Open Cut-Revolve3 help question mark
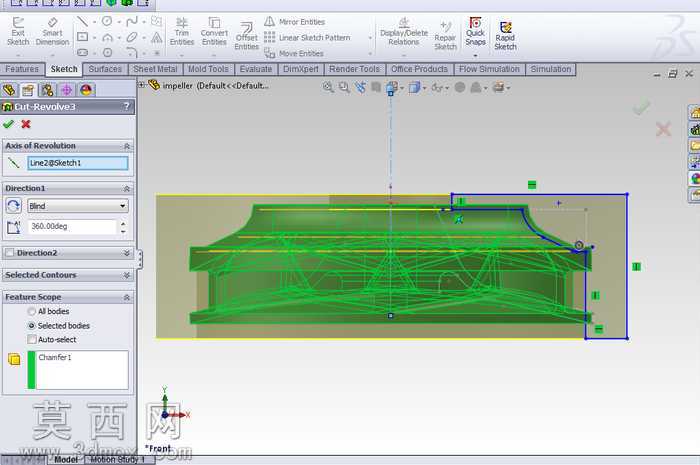 point(127,106)
